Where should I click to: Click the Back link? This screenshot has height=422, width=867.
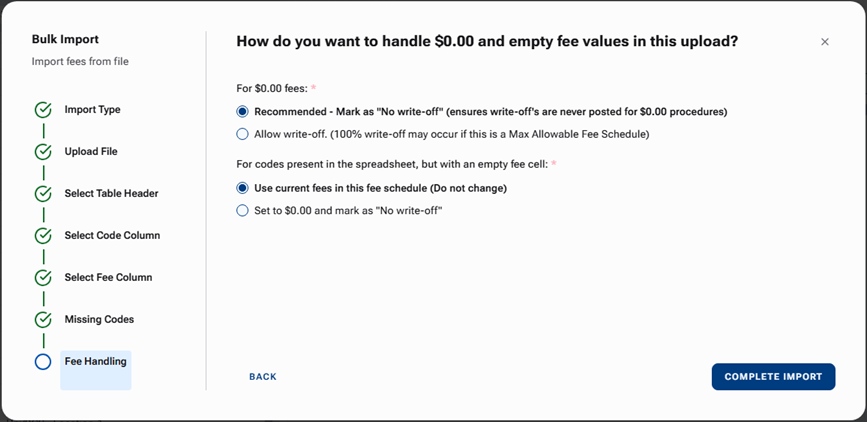263,377
